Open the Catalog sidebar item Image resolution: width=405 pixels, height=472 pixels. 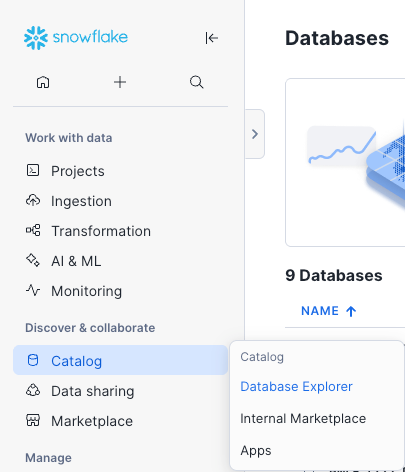[120, 360]
